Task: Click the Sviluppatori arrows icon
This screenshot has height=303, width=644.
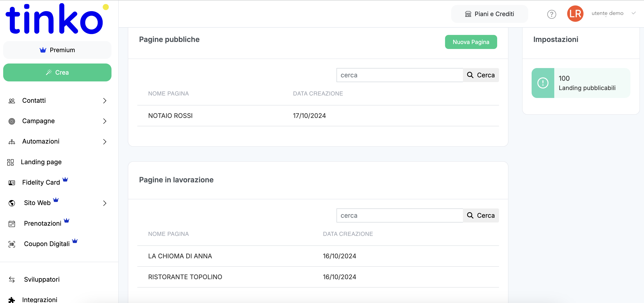Action: [x=12, y=279]
